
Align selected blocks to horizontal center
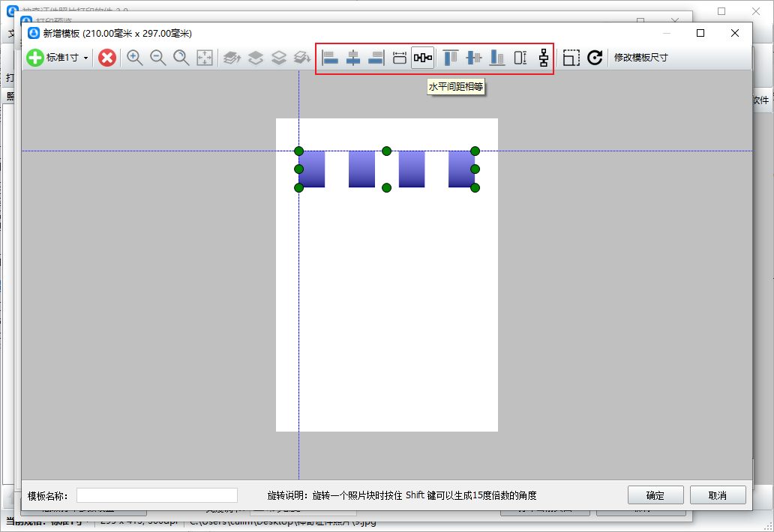pos(353,58)
